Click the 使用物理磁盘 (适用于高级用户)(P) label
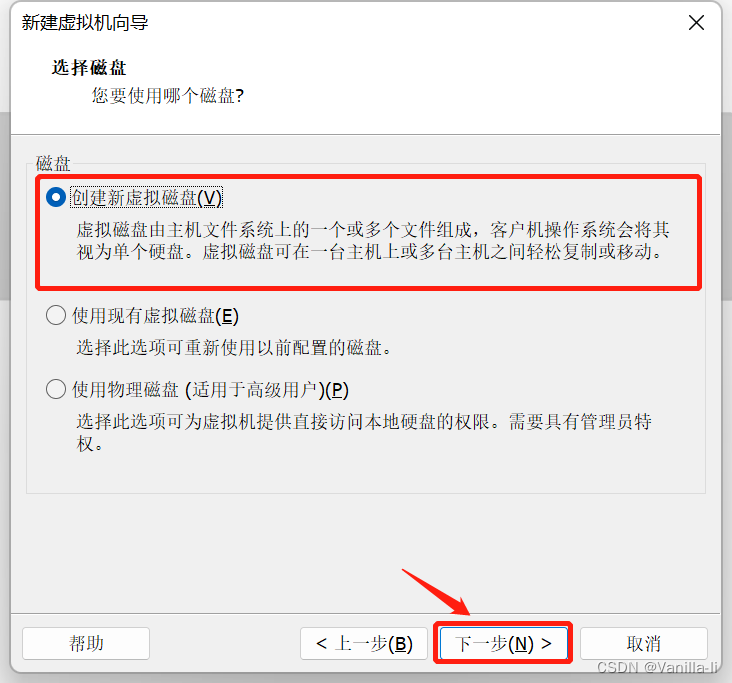The width and height of the screenshot is (732, 683). coord(210,390)
